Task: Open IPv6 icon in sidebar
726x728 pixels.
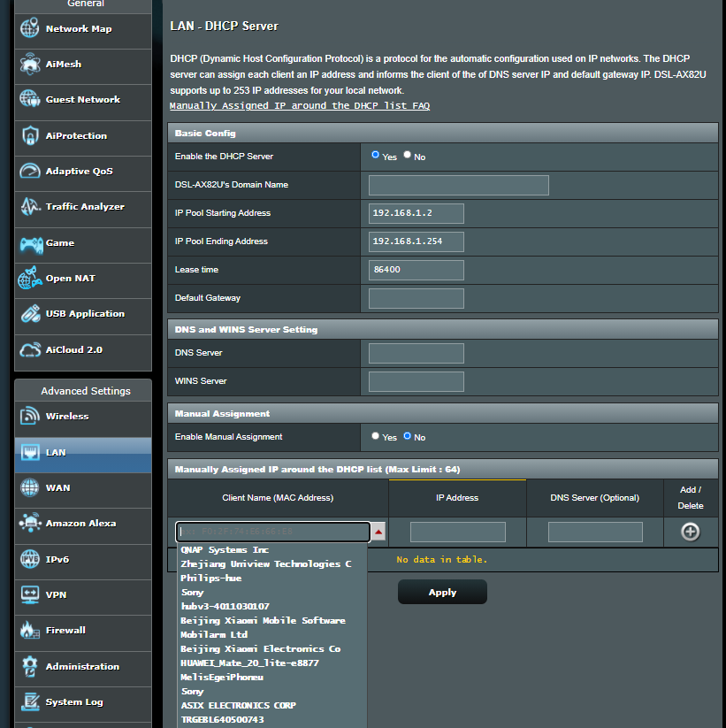Action: point(30,559)
